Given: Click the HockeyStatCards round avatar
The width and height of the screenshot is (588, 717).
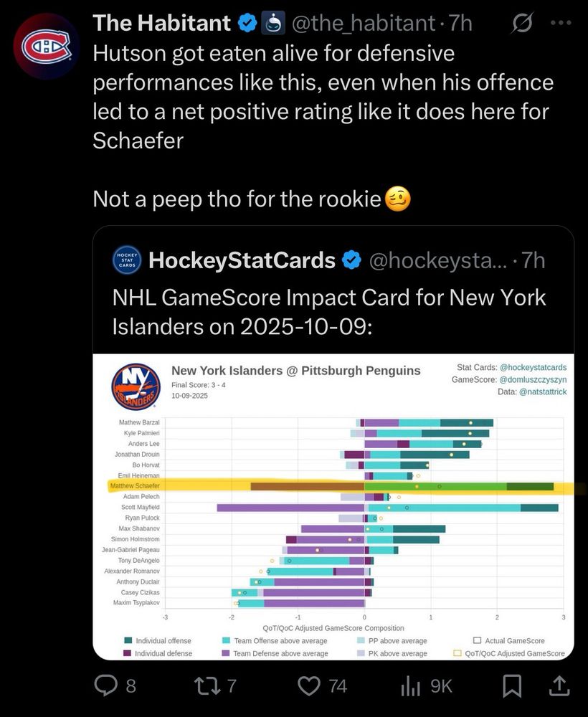Looking at the screenshot, I should click(127, 260).
